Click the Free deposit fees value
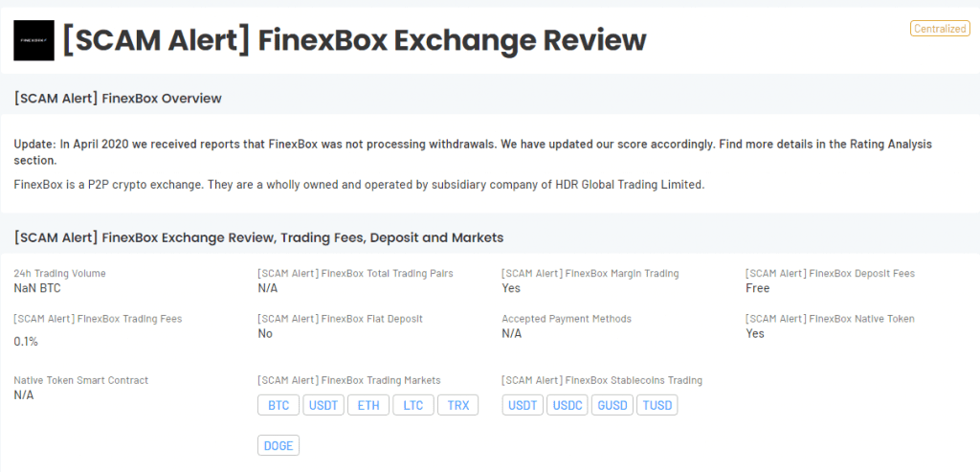This screenshot has width=980, height=472. pos(758,288)
